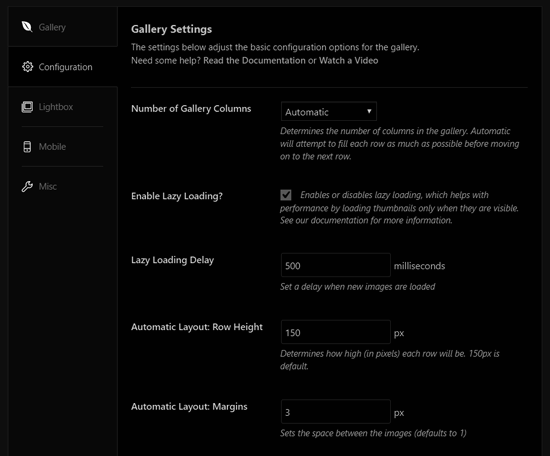Click the Lightbox stacked images icon

click(x=27, y=107)
